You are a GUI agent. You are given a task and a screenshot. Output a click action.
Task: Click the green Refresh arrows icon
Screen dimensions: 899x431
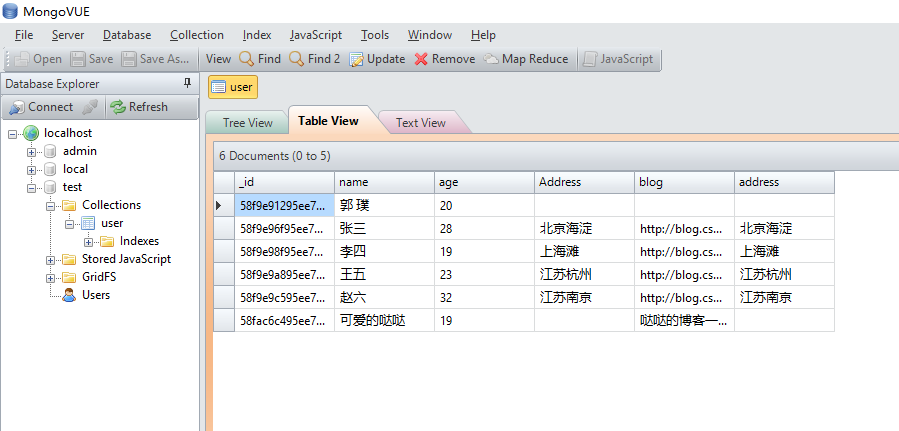pos(118,107)
